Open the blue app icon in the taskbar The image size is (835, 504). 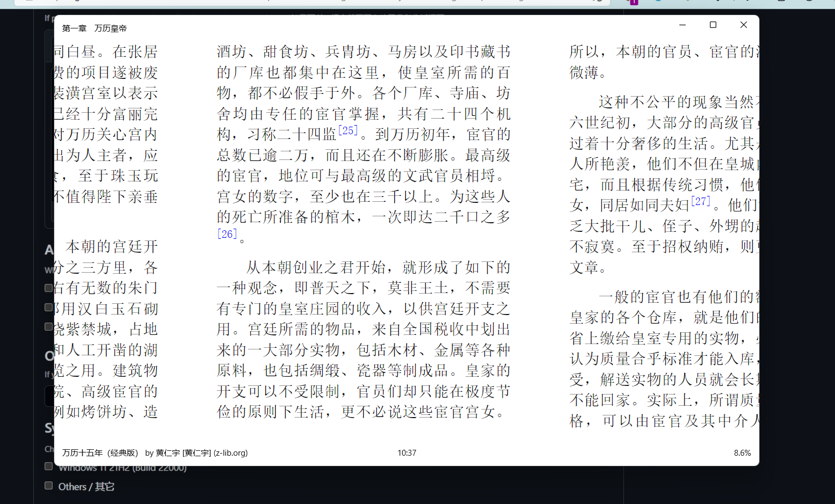(x=658, y=2)
